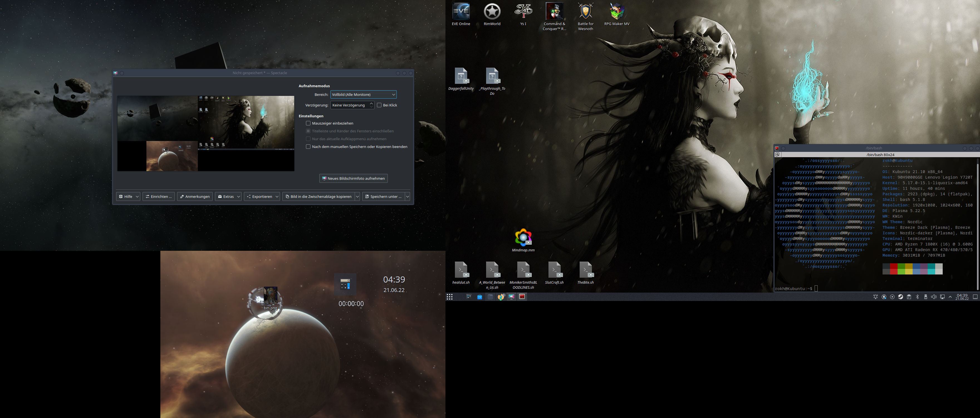Open the Bereich capture mode dropdown
Image resolution: width=980 pixels, height=418 pixels.
[363, 94]
